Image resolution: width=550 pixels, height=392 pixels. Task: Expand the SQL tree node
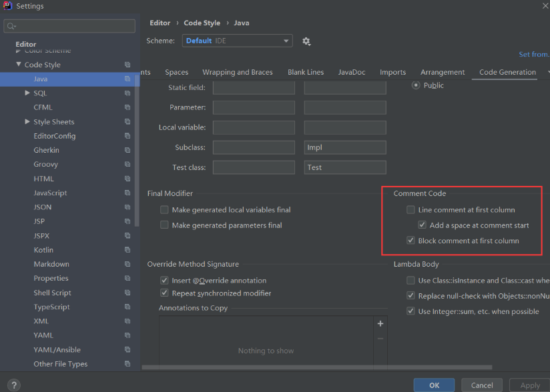pos(27,93)
